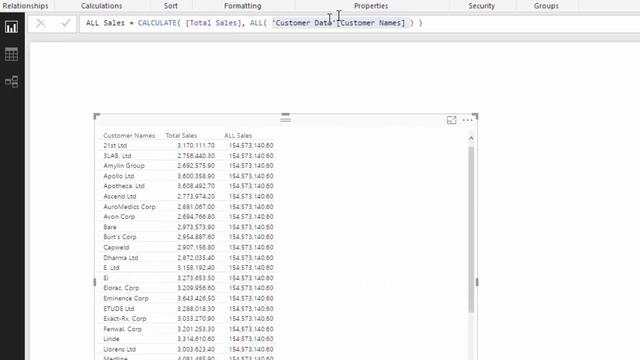Click Focus mode icon on table visual
The width and height of the screenshot is (640, 360).
[x=451, y=120]
